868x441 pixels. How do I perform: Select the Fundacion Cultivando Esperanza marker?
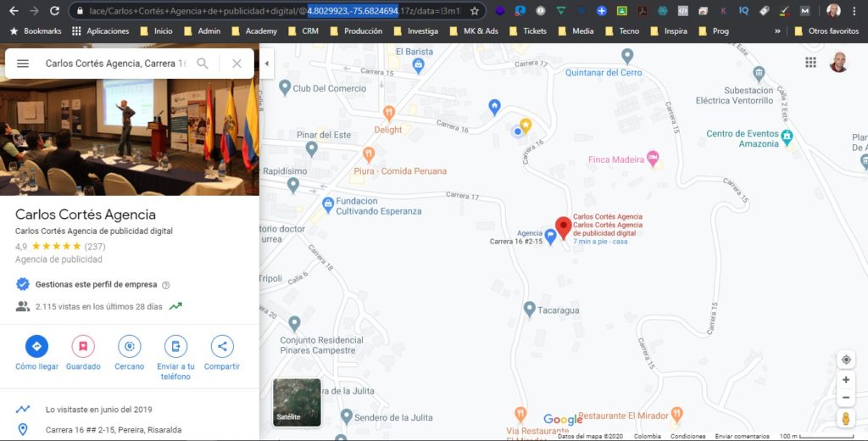point(328,204)
